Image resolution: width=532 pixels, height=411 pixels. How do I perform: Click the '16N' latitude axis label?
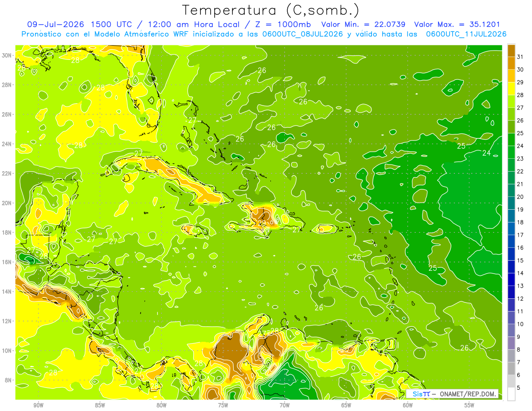[x=7, y=262]
